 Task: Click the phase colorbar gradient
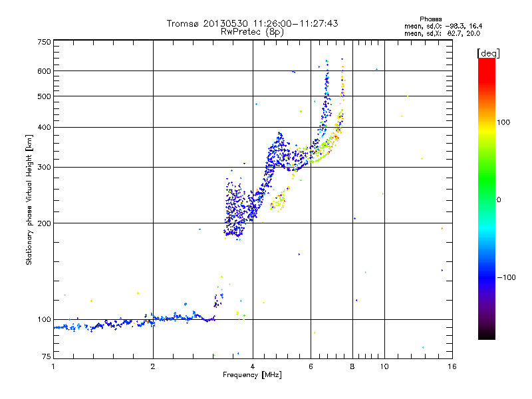click(487, 198)
